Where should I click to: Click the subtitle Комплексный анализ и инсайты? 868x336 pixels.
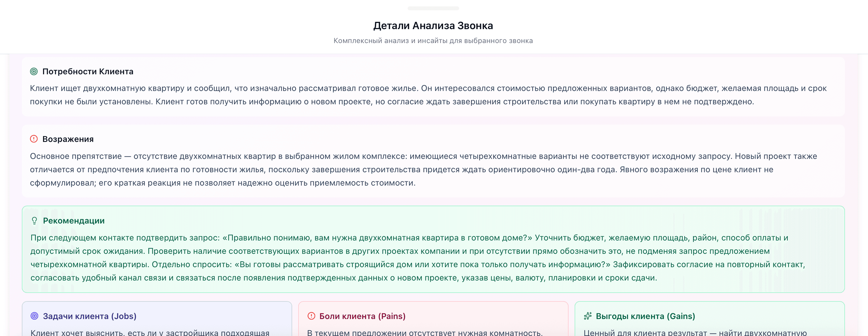(433, 41)
